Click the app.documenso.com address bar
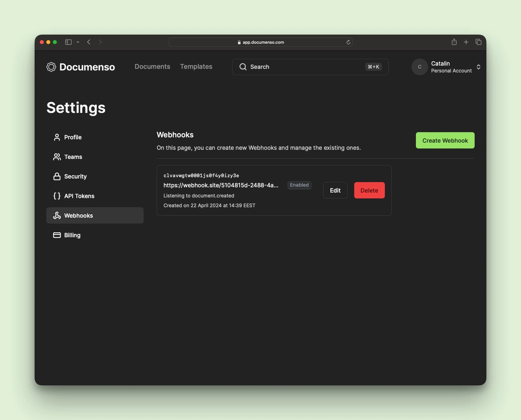Viewport: 521px width, 420px height. [260, 42]
